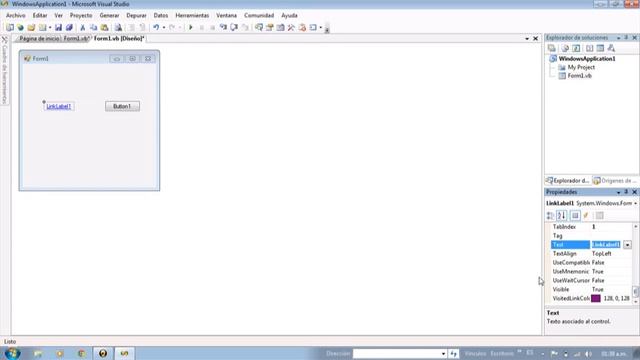Click the Solution Explorer toolbar icon

point(259,27)
